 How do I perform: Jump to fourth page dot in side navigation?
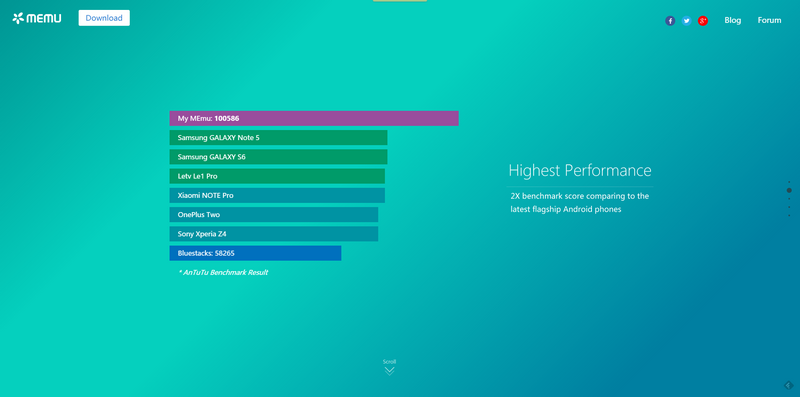click(x=789, y=207)
